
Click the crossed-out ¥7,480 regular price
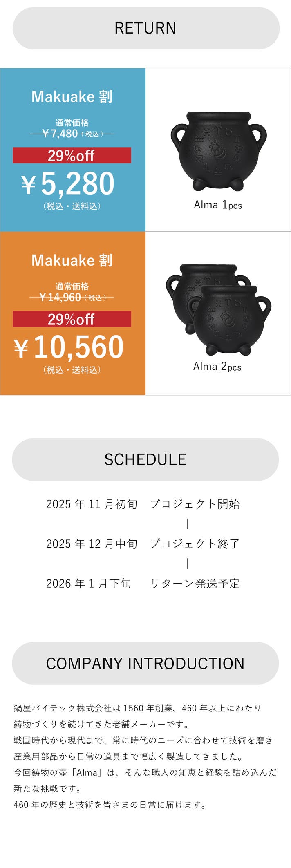tap(60, 134)
